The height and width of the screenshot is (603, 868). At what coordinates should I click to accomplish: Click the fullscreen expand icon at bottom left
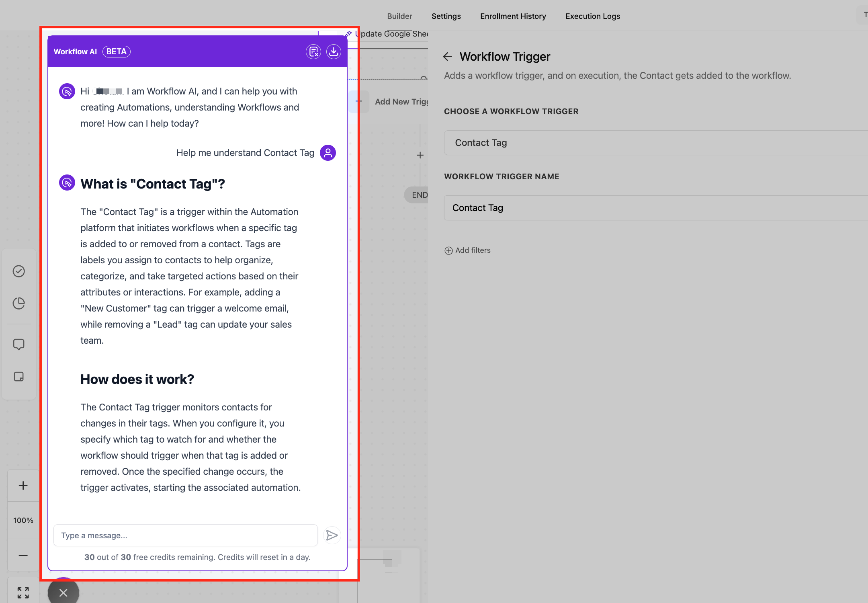[x=23, y=592]
